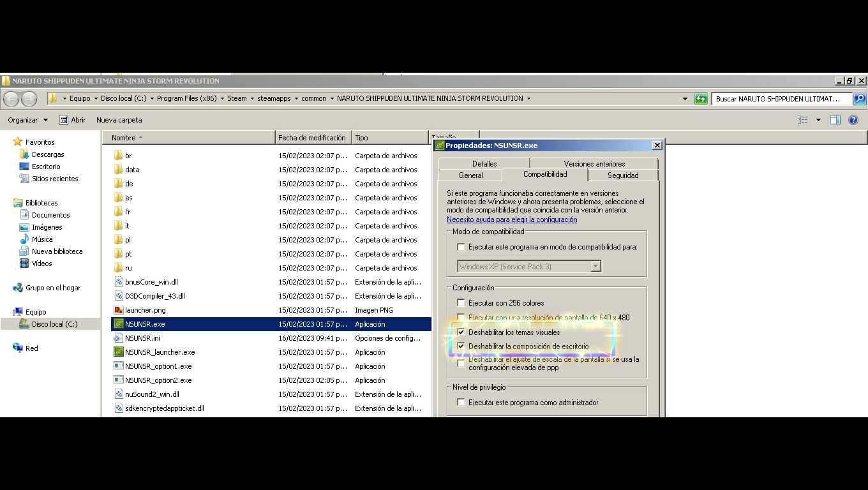Open the view options dropdown arrow
This screenshot has width=868, height=490.
click(x=818, y=120)
